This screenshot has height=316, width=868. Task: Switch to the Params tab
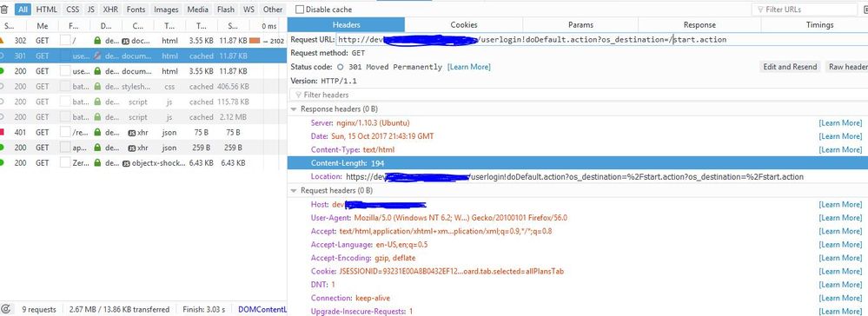point(580,25)
